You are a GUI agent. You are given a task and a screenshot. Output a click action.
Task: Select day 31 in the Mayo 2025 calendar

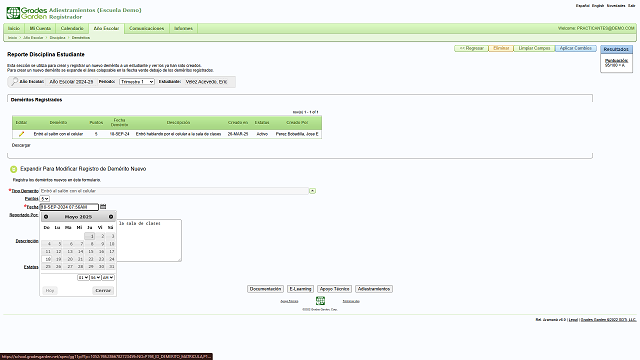(111, 267)
